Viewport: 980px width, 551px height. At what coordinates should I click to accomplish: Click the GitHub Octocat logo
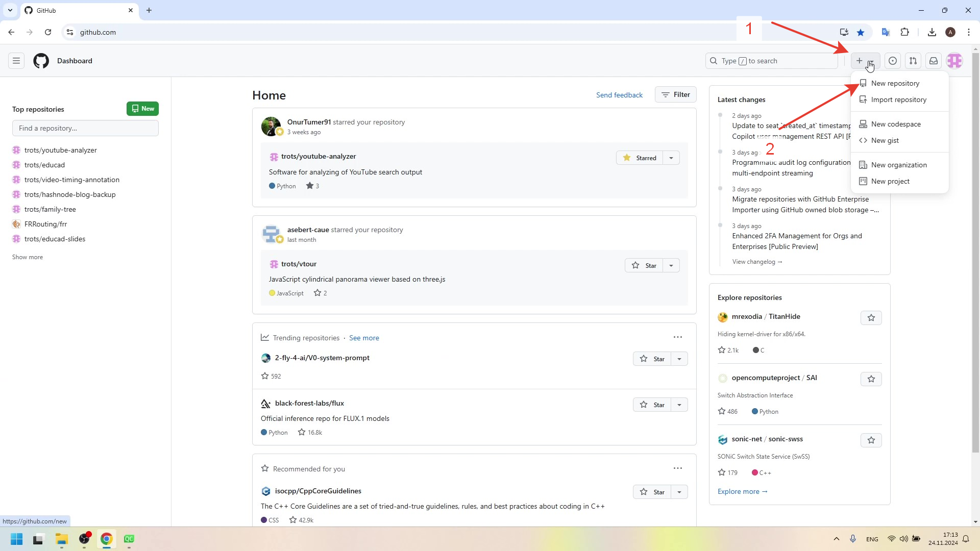[x=41, y=61]
